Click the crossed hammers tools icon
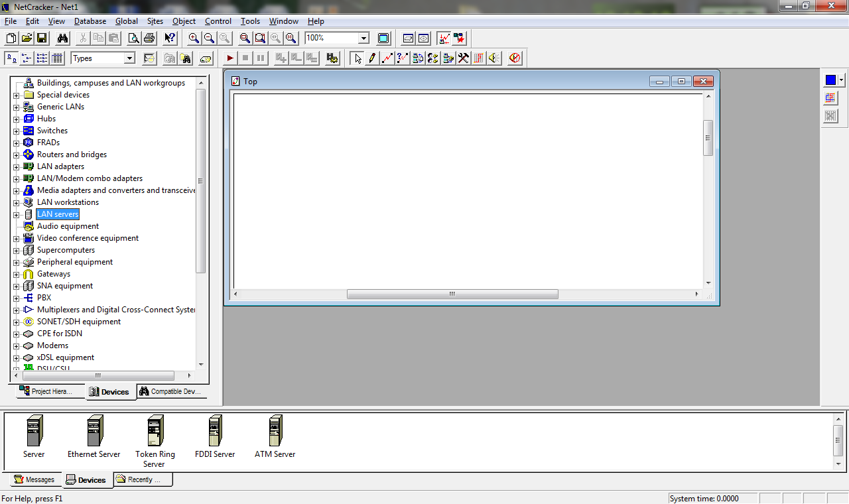Viewport: 849px width, 504px height. pyautogui.click(x=464, y=58)
